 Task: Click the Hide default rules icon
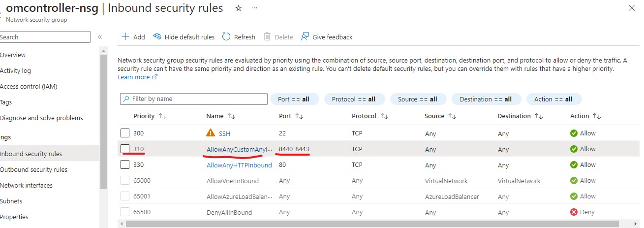[x=157, y=37]
